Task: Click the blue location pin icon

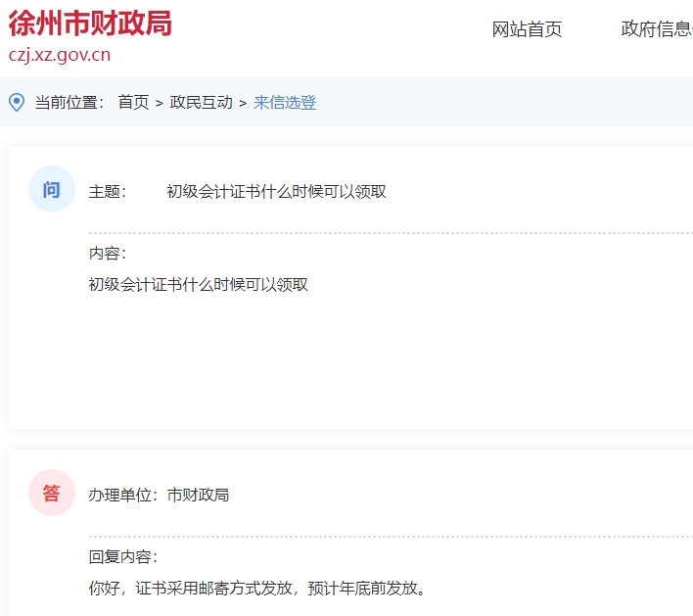Action: (17, 102)
